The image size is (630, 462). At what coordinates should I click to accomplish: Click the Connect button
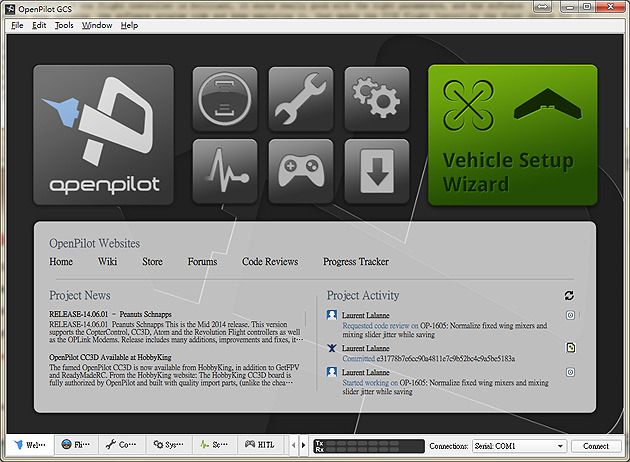(x=596, y=446)
